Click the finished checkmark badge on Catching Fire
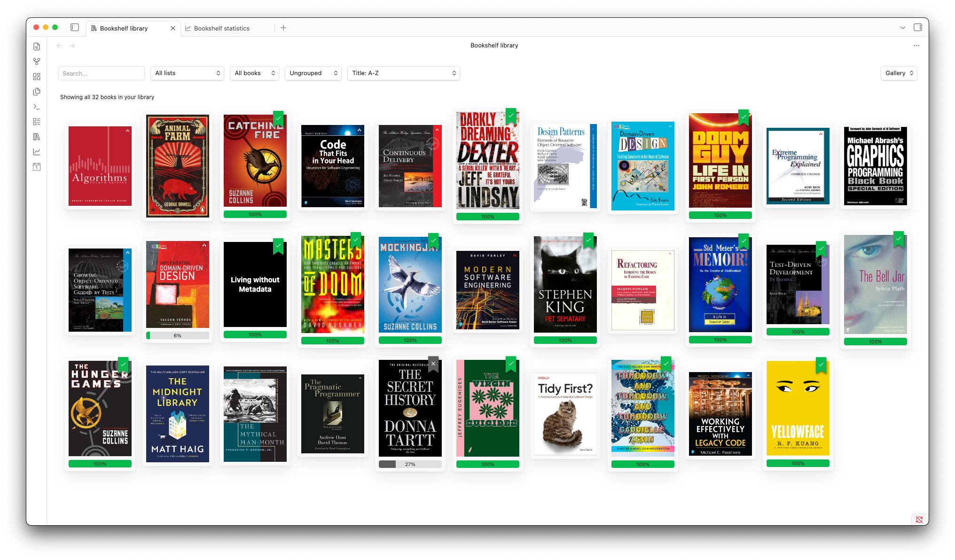This screenshot has height=560, width=955. pyautogui.click(x=278, y=118)
